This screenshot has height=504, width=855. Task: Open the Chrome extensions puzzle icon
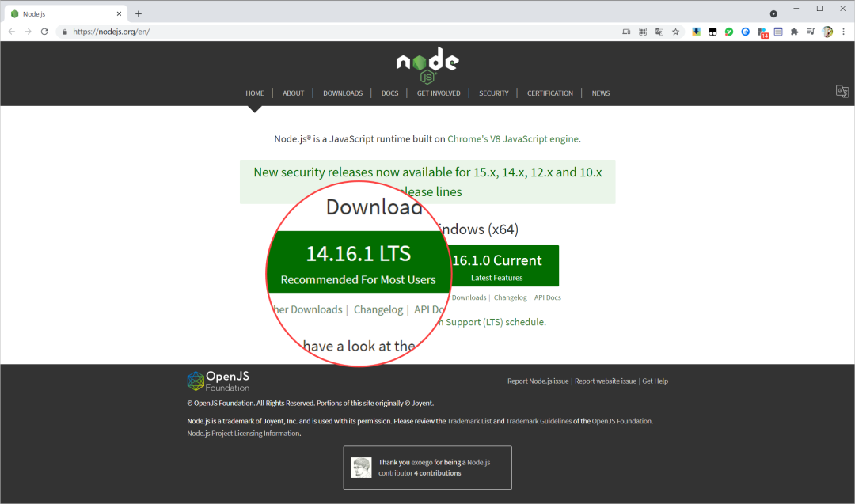tap(795, 32)
